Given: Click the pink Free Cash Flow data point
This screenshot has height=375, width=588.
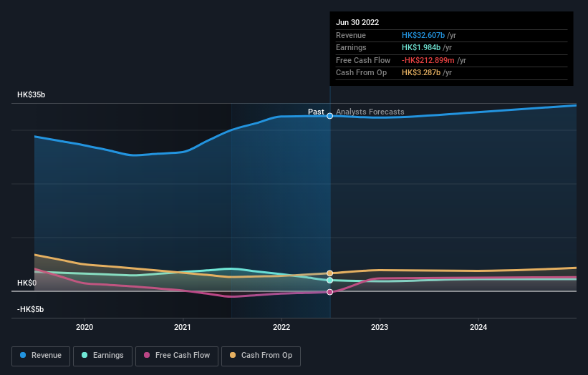Looking at the screenshot, I should [x=329, y=292].
